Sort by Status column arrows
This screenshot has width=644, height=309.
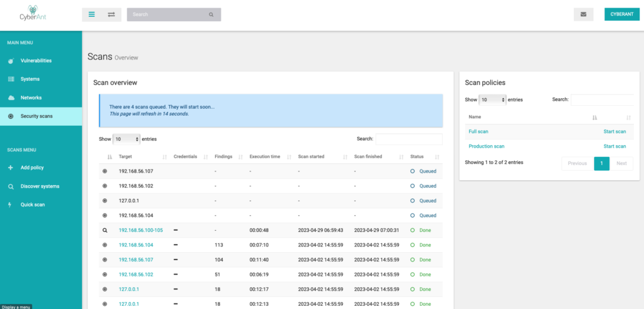(437, 157)
